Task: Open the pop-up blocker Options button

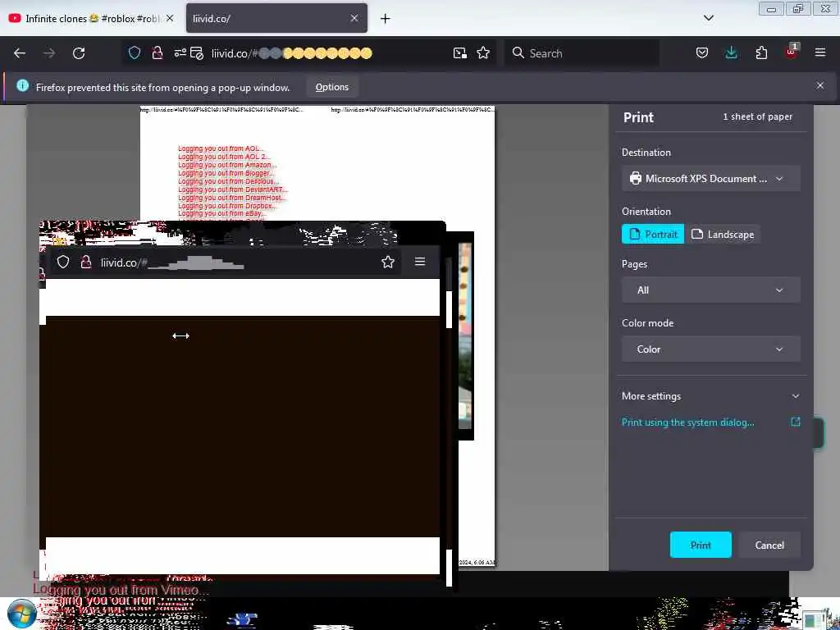Action: pyautogui.click(x=332, y=87)
